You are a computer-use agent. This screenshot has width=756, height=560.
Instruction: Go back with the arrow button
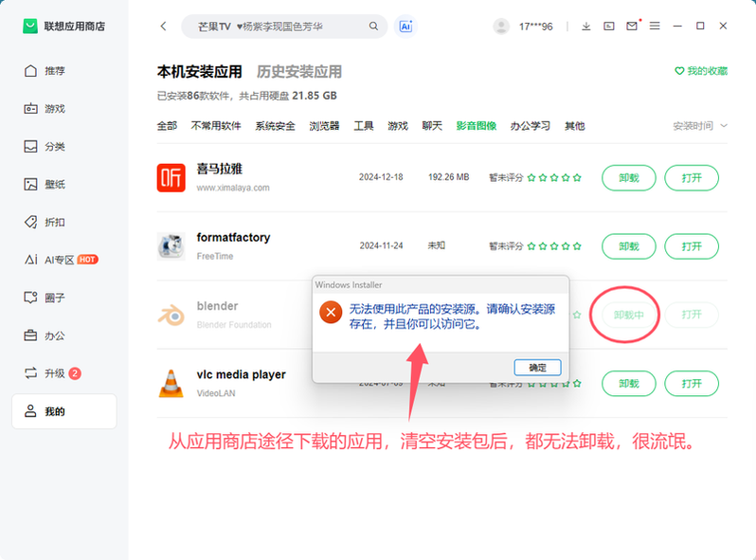[x=164, y=26]
